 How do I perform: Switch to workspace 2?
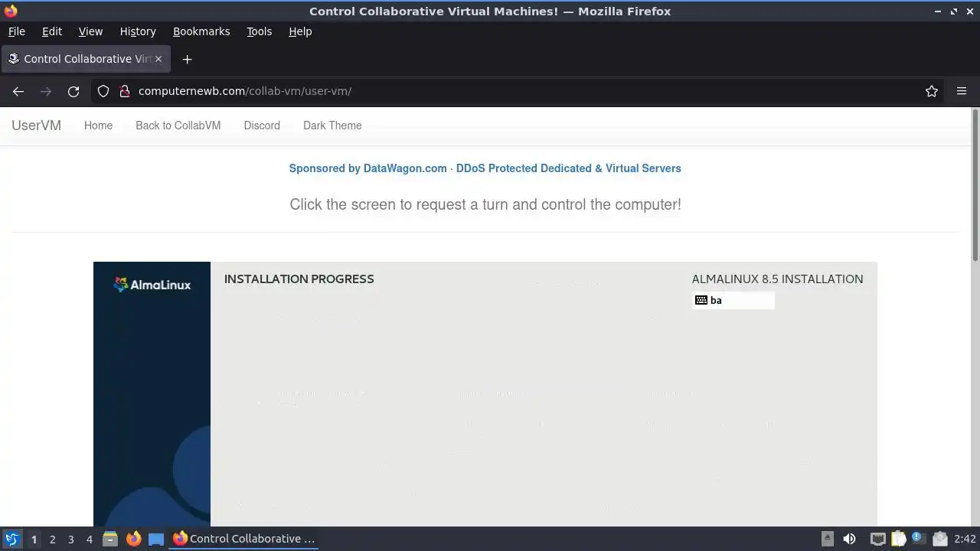(x=52, y=539)
